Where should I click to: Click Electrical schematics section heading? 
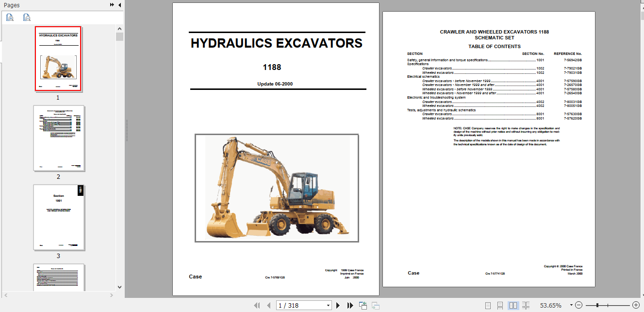pos(423,77)
